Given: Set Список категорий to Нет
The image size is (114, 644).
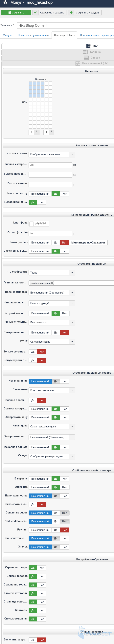Looking at the screenshot, I should pos(41,594).
